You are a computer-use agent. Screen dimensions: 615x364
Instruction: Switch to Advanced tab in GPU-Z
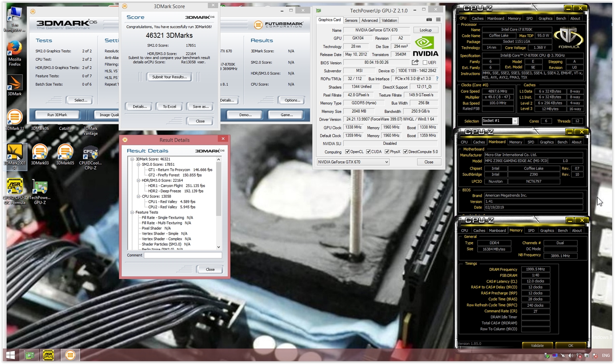(x=369, y=20)
